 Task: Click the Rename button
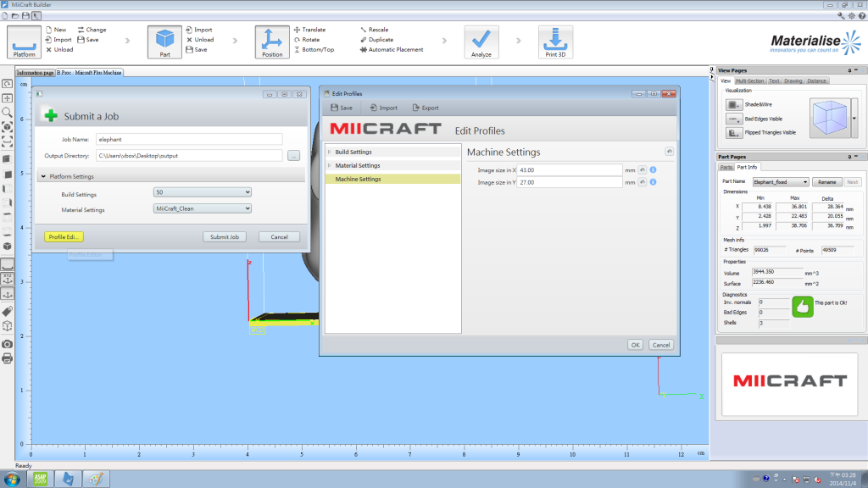click(x=827, y=182)
